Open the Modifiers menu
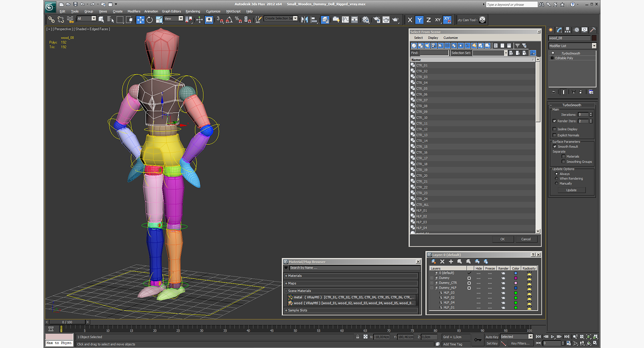 [x=134, y=11]
